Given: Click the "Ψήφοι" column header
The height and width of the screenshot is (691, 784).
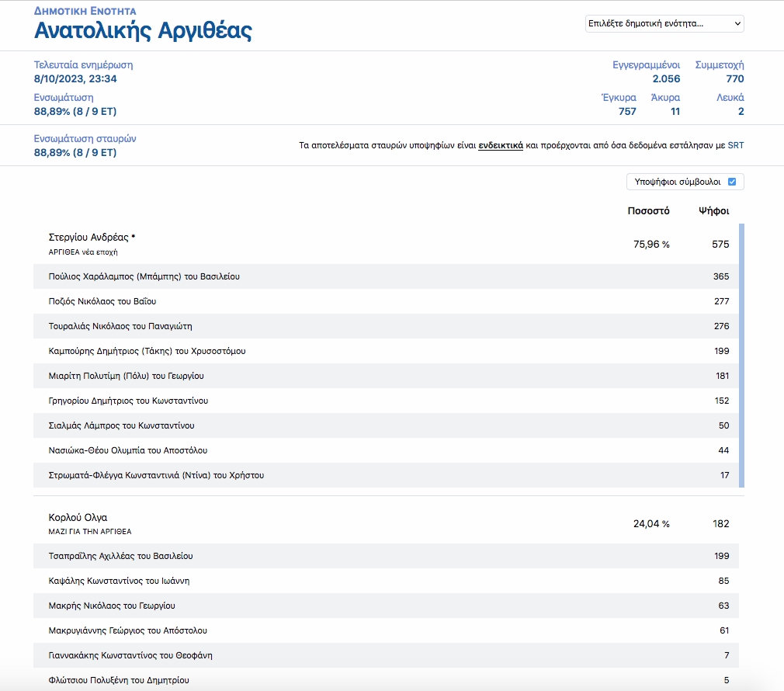Looking at the screenshot, I should 713,211.
